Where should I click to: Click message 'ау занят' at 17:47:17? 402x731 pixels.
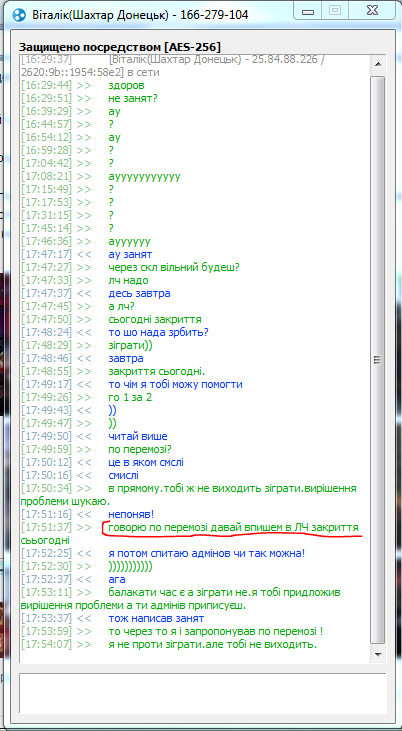[130, 255]
